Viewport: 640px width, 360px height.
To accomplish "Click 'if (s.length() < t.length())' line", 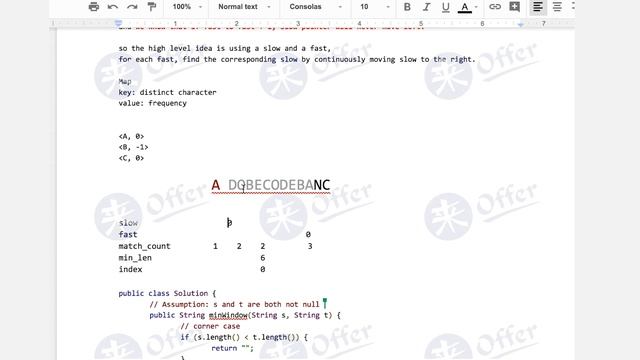I will click(x=244, y=338).
